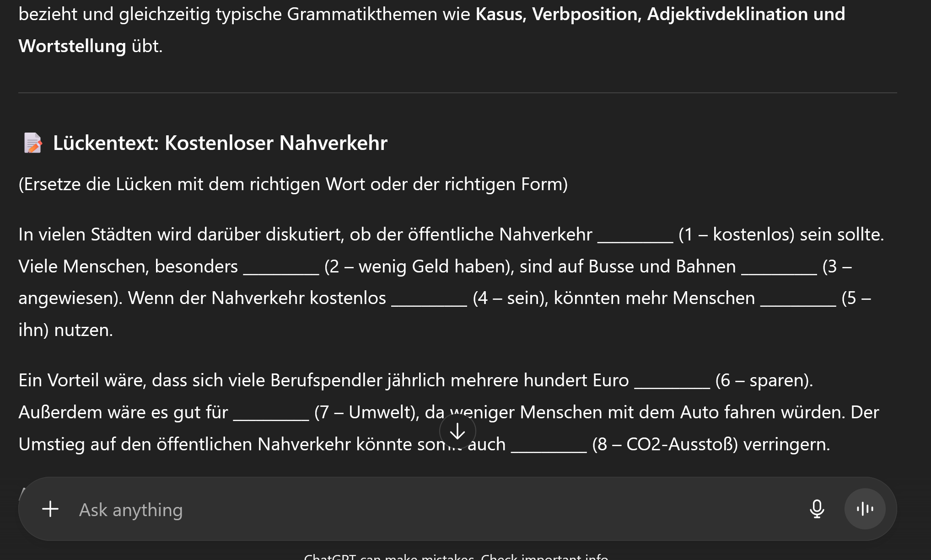
Task: Click the bold word Adjektivdeklination
Action: 727,14
